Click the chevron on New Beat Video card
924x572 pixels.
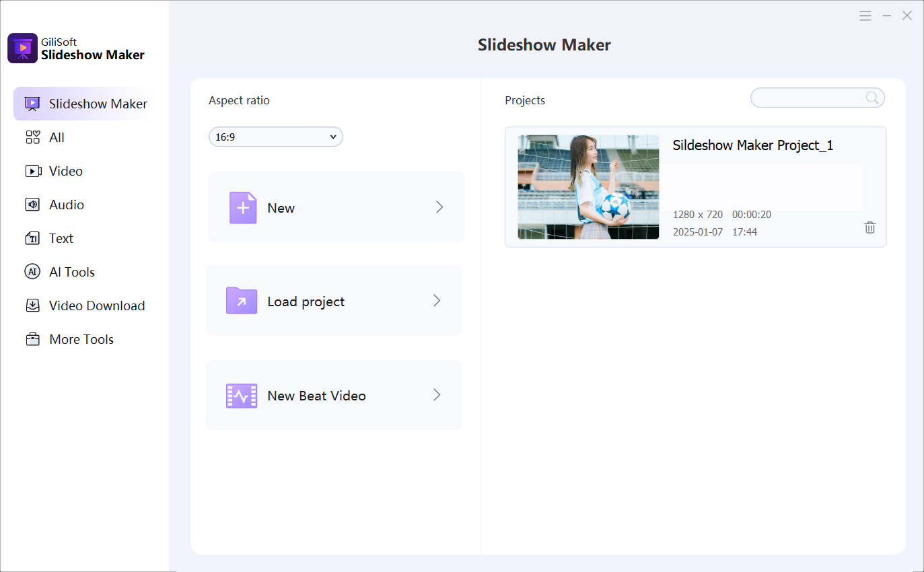[x=437, y=395]
